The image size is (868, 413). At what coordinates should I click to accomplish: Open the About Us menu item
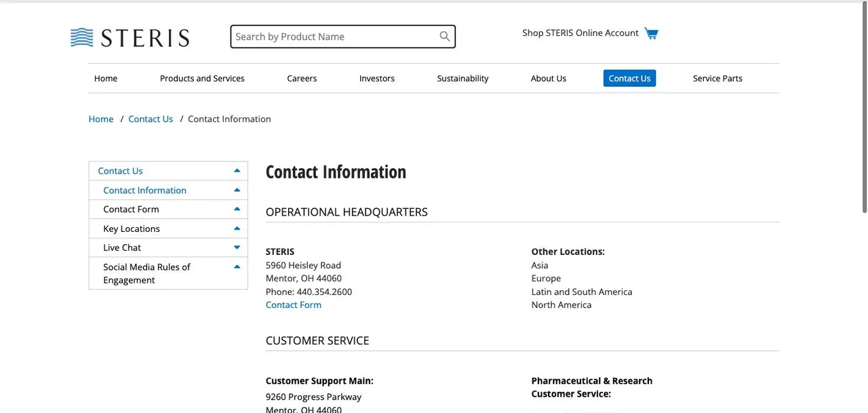pyautogui.click(x=549, y=78)
